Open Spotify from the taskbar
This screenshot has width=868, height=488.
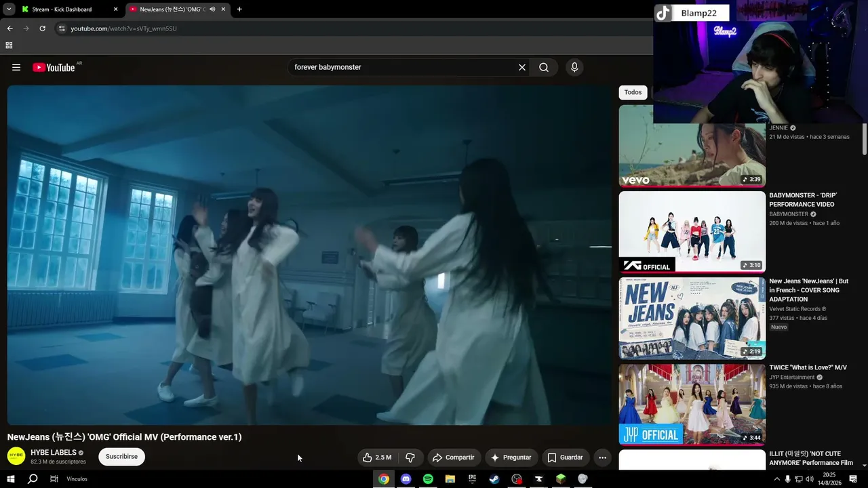428,479
